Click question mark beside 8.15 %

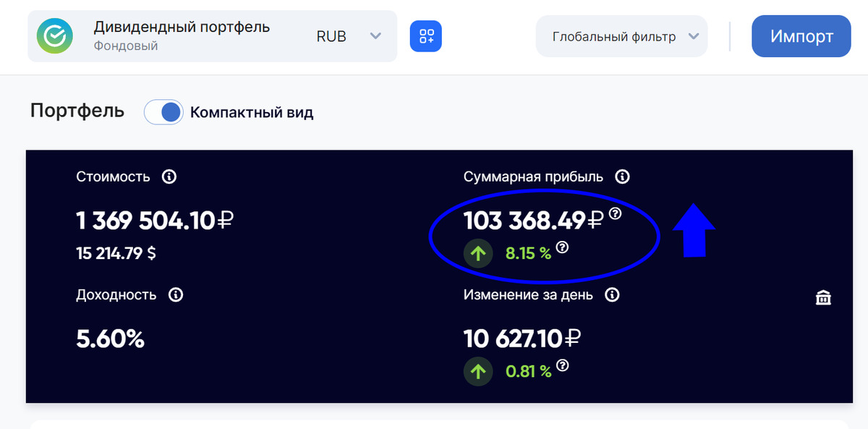pyautogui.click(x=562, y=247)
